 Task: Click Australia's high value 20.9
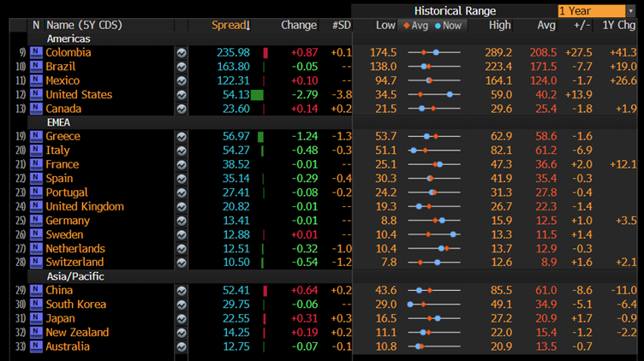501,346
